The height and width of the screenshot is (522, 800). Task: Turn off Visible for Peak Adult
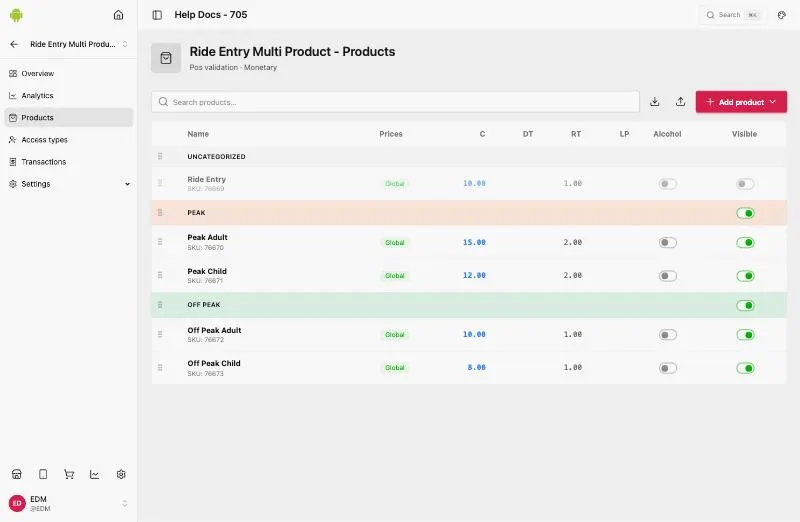point(745,242)
